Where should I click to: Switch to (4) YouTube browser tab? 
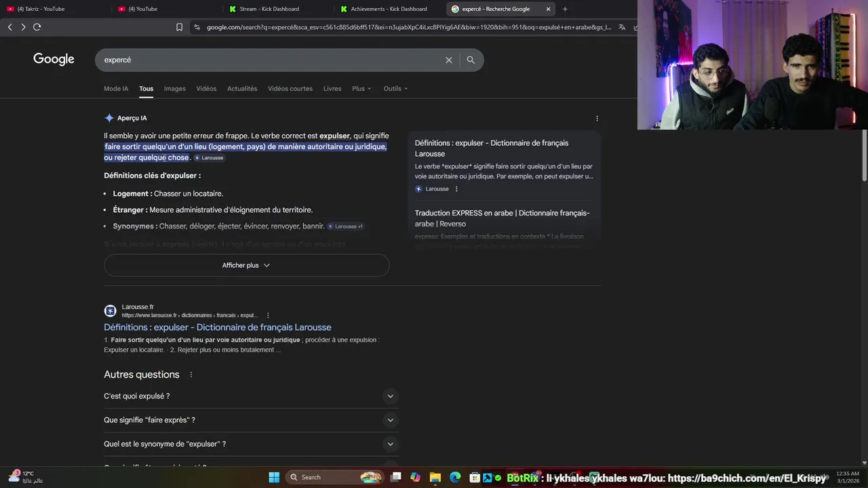(x=166, y=9)
